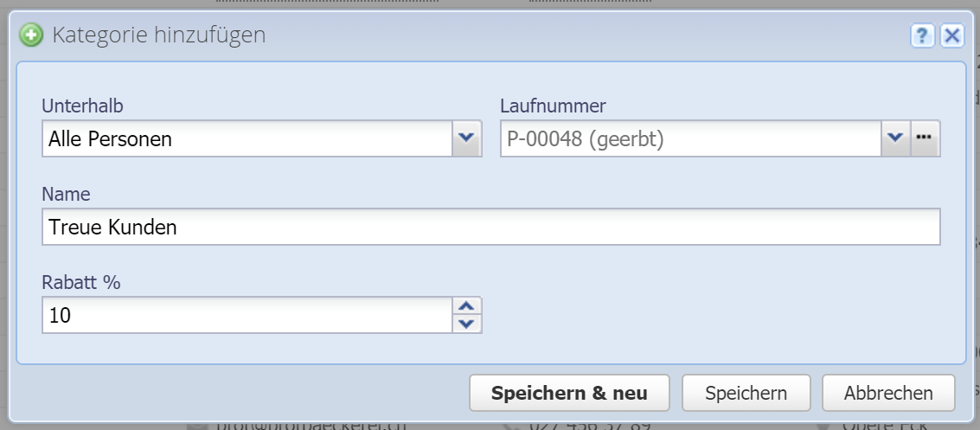Increase Rabatt % with the up arrow
This screenshot has height=430, width=980.
467,307
